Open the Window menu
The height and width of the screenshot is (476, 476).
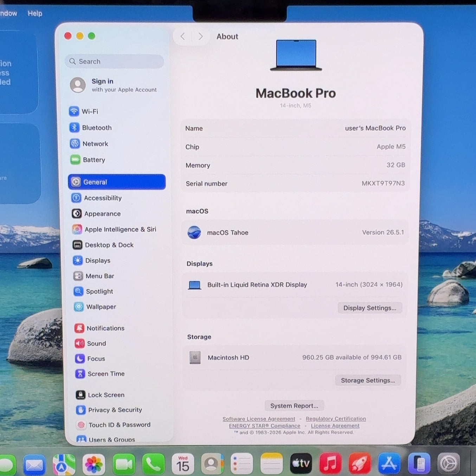8,13
